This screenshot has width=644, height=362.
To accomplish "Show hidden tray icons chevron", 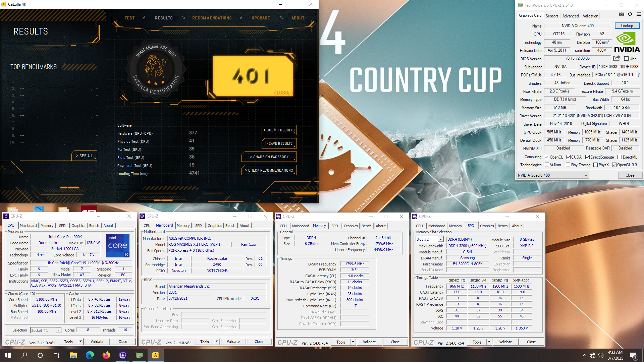I will tap(585, 355).
